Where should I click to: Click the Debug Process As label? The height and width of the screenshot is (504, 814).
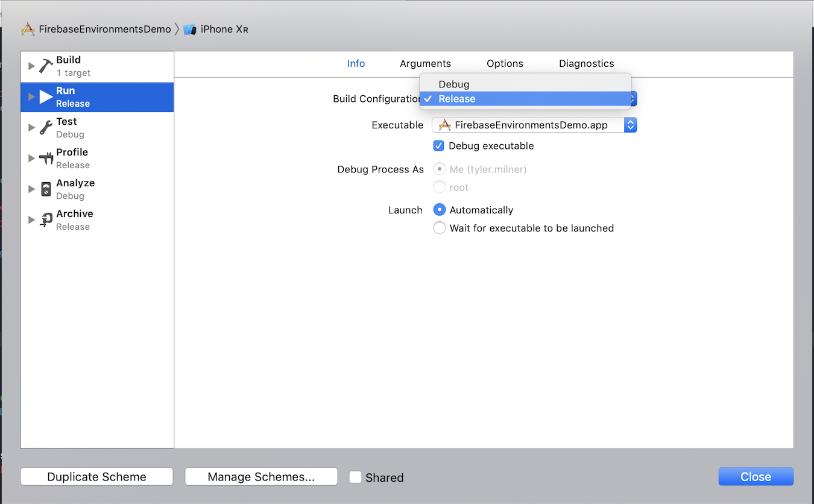click(x=380, y=169)
